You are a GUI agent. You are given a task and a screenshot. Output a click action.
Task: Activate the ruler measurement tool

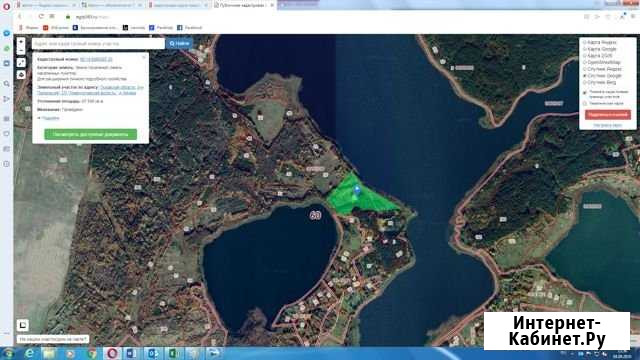pos(21,62)
